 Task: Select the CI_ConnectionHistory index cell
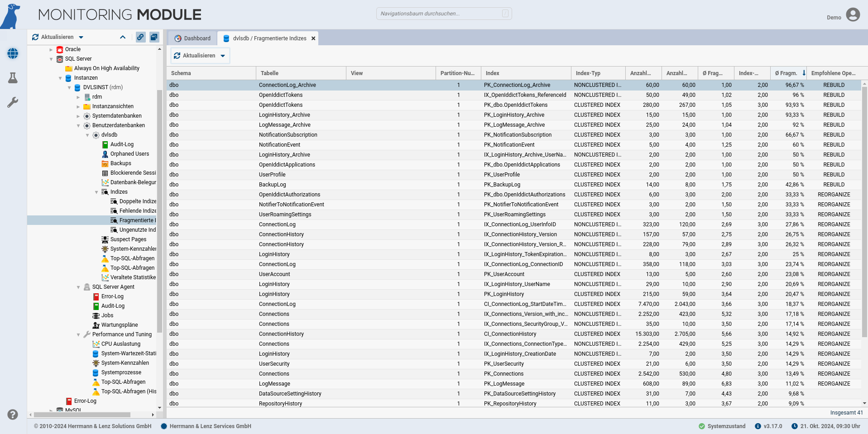coord(526,334)
